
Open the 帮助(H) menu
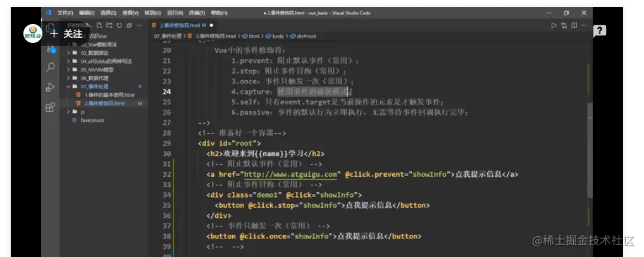point(219,13)
